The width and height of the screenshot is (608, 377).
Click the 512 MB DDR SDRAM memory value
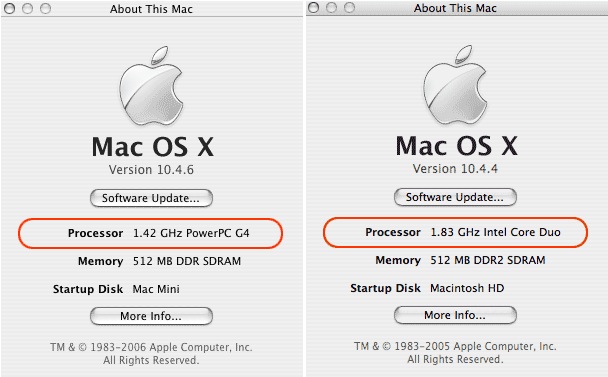click(187, 261)
